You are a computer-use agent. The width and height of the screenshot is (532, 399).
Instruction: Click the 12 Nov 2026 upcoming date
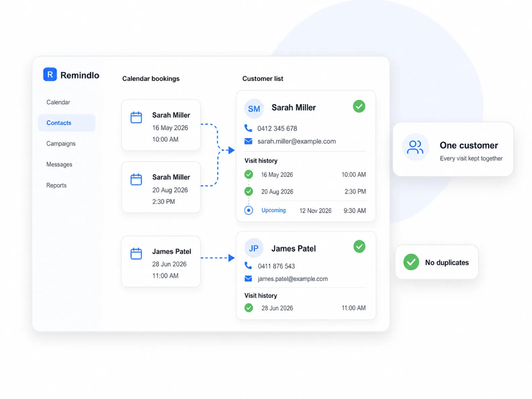[x=315, y=211]
